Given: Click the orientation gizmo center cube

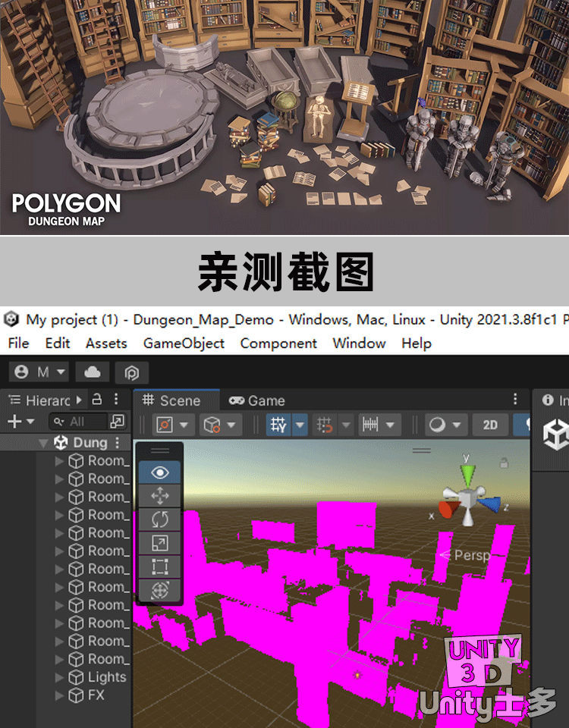Looking at the screenshot, I should (467, 499).
